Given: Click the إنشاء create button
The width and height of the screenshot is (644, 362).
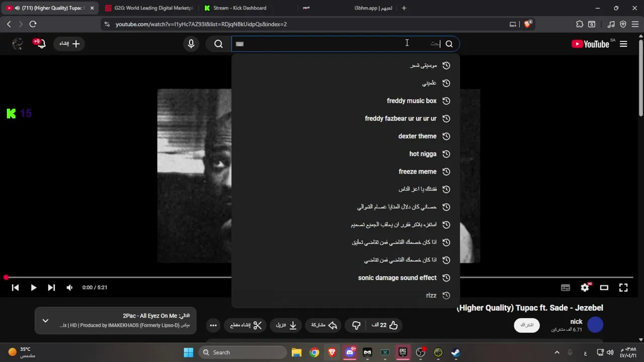Looking at the screenshot, I should tap(69, 44).
